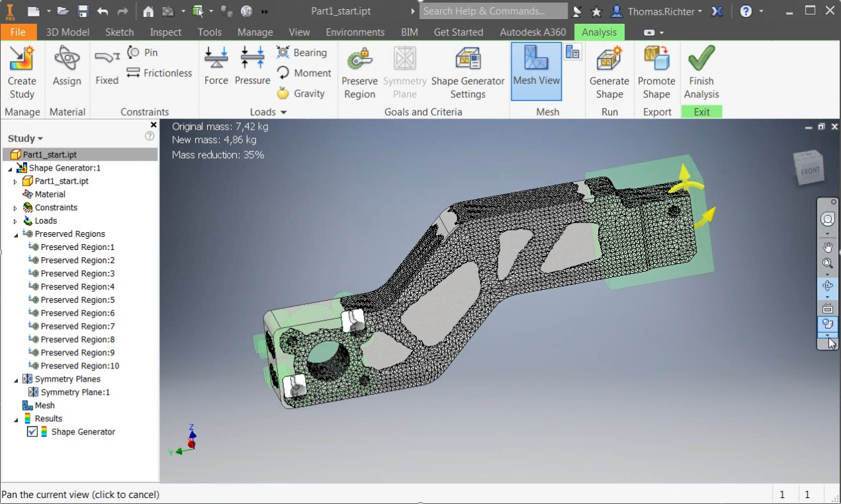841x504 pixels.
Task: Click the Search Help and Commands field
Action: 493,11
